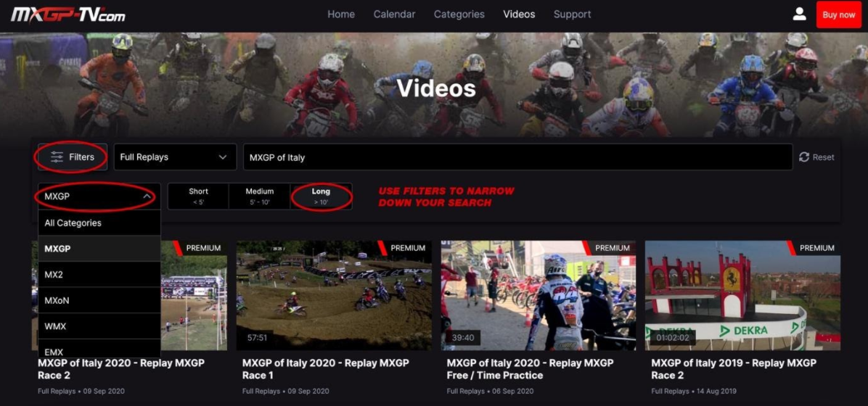Choose MX2 from the category list
This screenshot has width=868, height=406.
[99, 275]
